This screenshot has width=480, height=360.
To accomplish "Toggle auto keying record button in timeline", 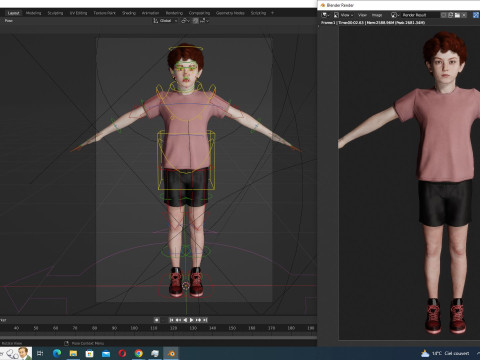I will pyautogui.click(x=156, y=320).
